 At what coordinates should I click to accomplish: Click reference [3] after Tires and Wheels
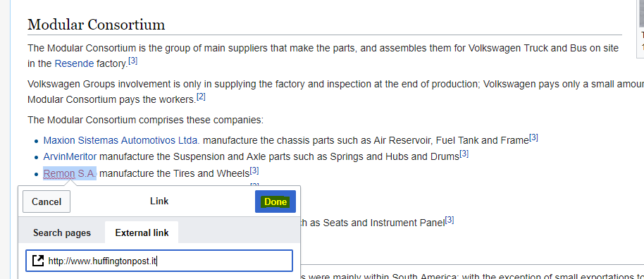[x=254, y=170]
